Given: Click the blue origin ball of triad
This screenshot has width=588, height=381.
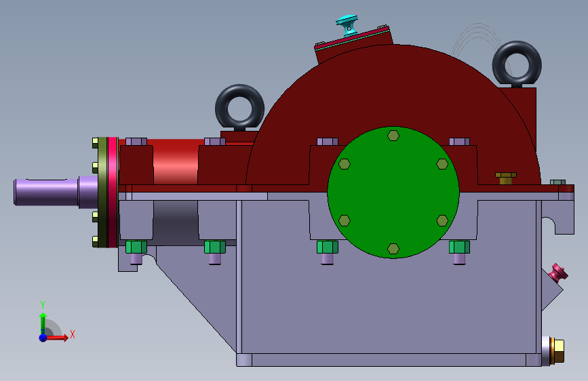Looking at the screenshot, I should coord(43,338).
